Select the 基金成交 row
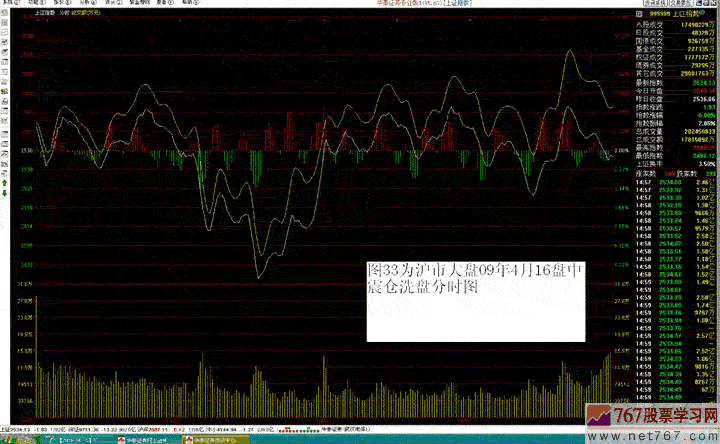 pyautogui.click(x=675, y=49)
